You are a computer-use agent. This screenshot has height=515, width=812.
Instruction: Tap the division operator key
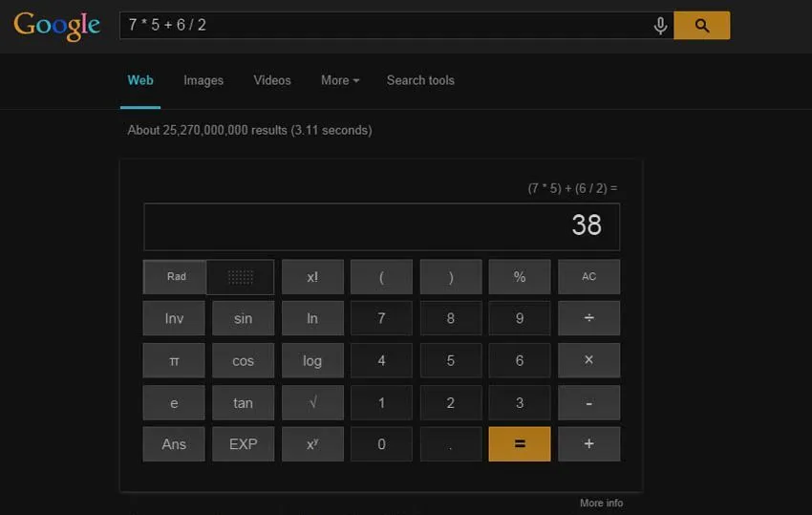(588, 318)
